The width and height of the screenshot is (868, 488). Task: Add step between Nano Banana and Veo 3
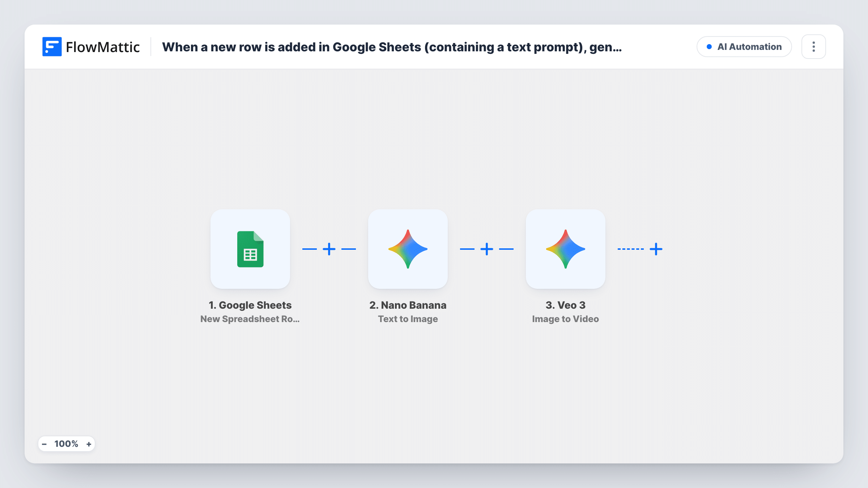click(487, 249)
